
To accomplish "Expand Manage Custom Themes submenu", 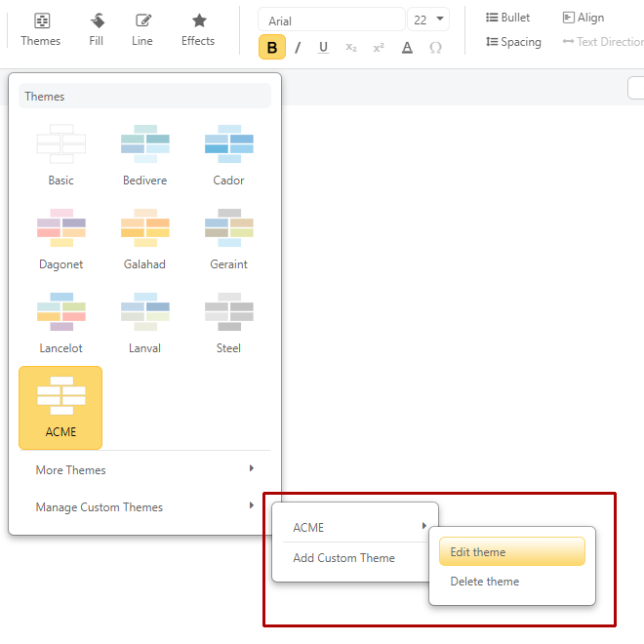I will click(x=144, y=507).
